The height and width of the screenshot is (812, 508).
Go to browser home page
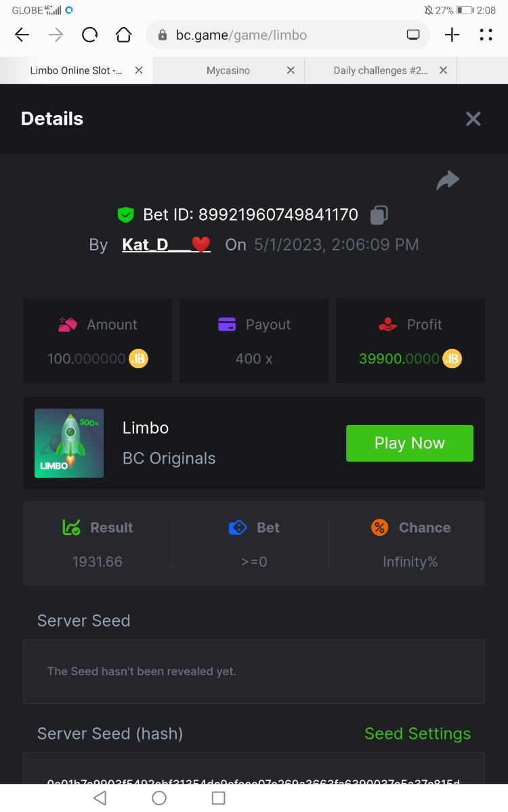point(123,35)
